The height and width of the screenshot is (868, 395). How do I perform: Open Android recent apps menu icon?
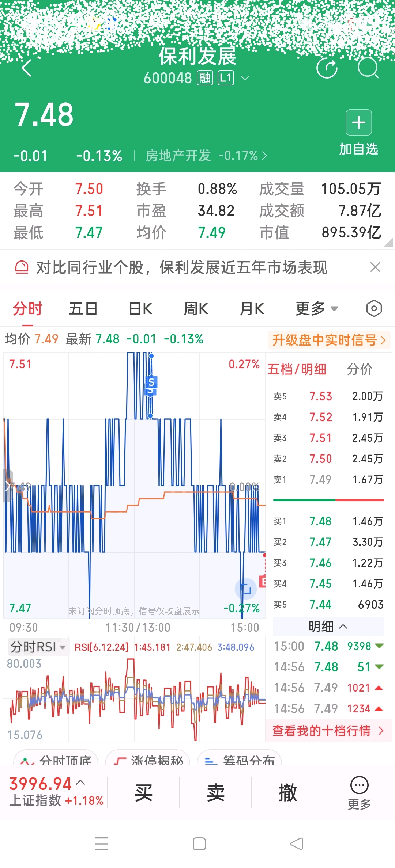pos(101,844)
